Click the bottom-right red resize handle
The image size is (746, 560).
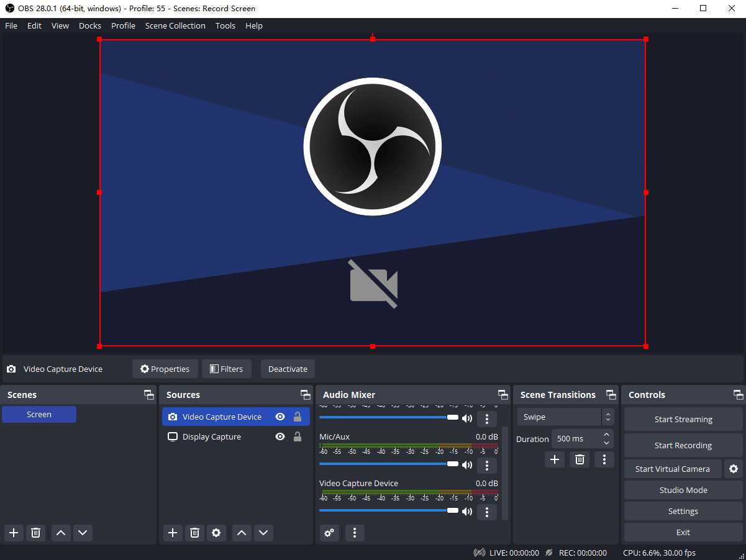646,346
